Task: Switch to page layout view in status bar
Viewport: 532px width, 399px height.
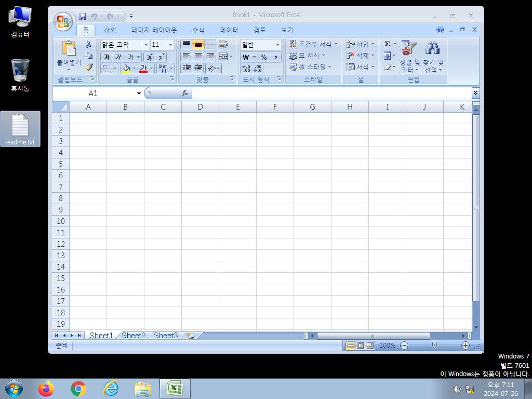Action: tap(361, 345)
